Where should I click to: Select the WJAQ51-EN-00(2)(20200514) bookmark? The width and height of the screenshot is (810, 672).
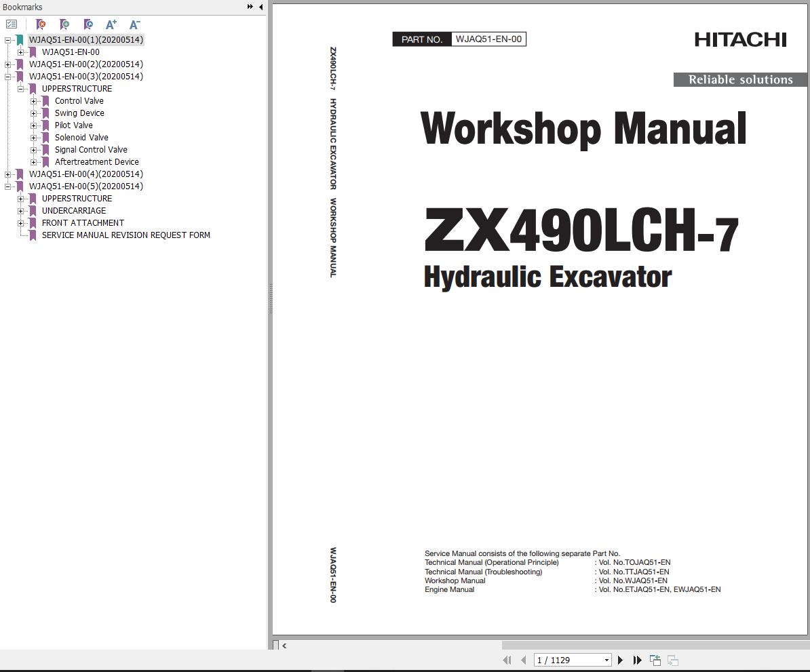tap(85, 64)
